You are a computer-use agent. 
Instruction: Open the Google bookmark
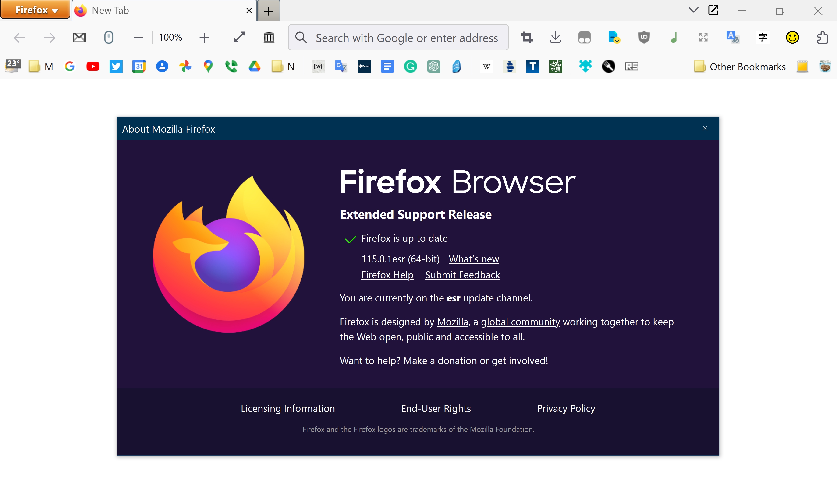(70, 66)
